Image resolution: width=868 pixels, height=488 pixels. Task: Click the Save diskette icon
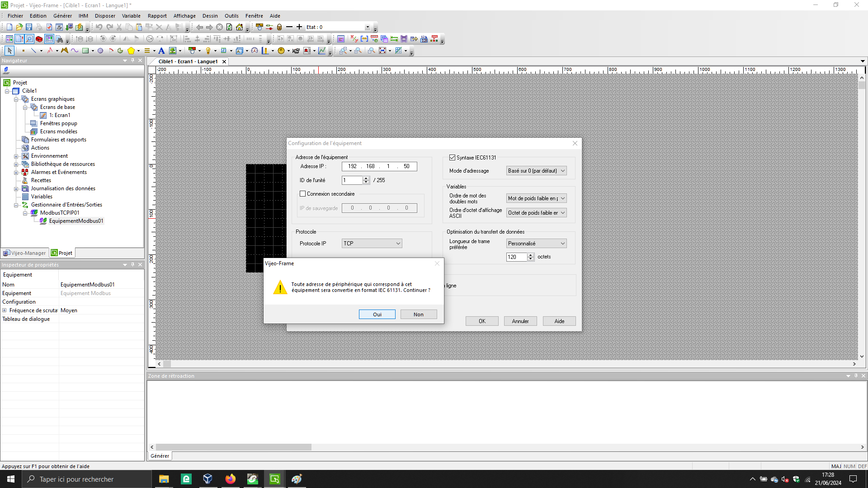click(x=29, y=27)
